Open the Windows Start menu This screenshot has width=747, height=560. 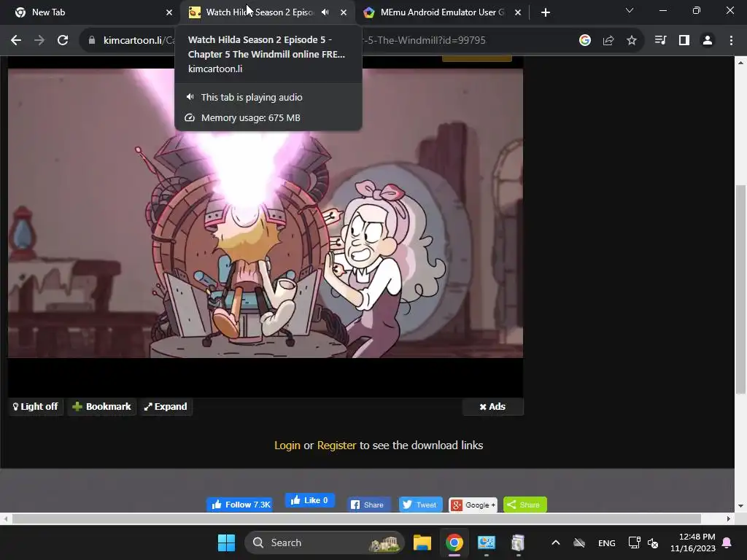point(226,542)
